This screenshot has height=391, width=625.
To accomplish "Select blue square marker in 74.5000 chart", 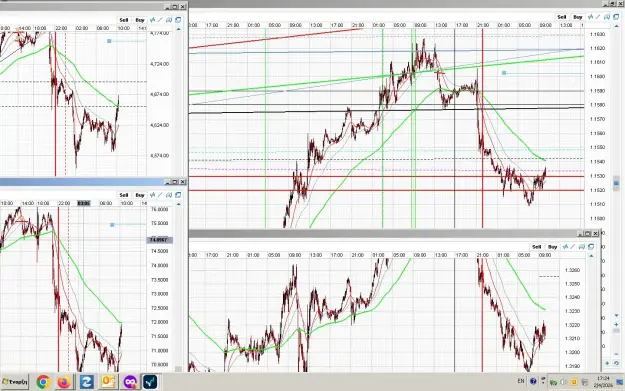I will tap(112, 225).
